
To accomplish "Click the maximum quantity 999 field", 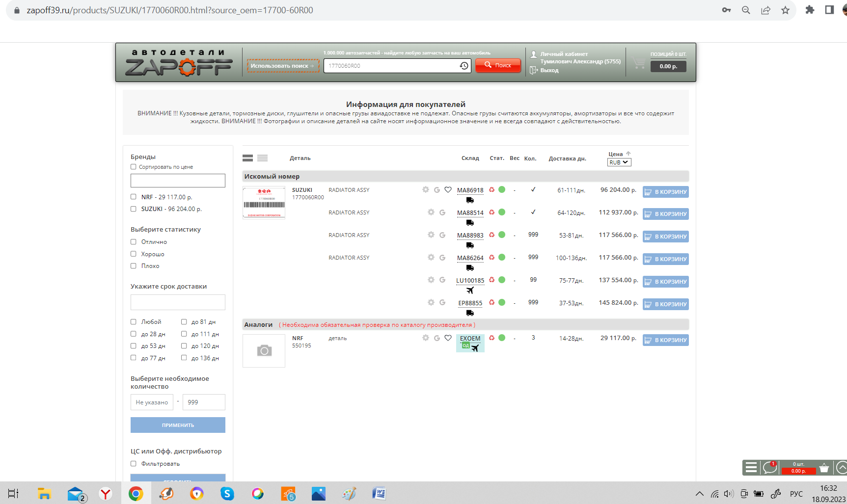I will (x=204, y=402).
